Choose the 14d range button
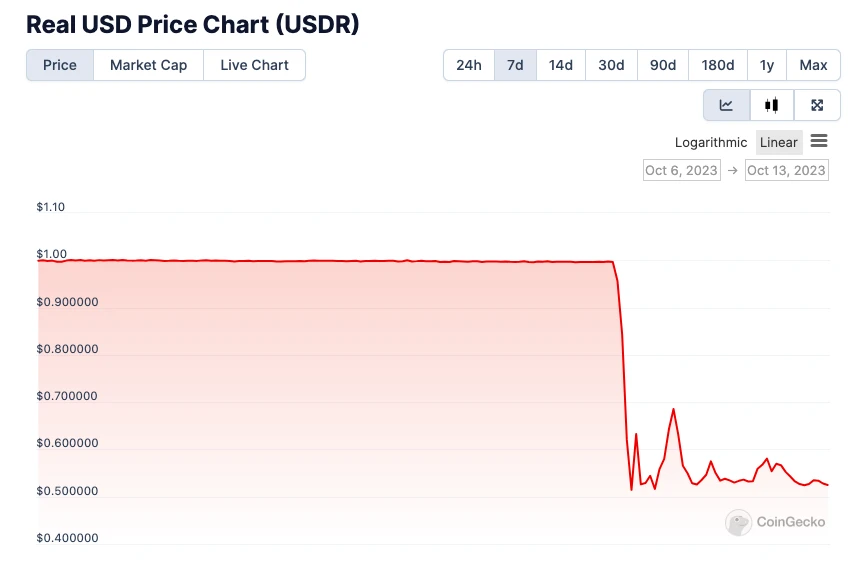 (561, 65)
